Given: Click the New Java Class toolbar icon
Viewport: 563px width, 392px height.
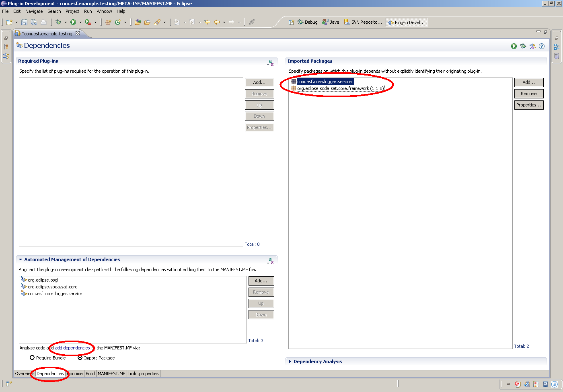Looking at the screenshot, I should (118, 22).
